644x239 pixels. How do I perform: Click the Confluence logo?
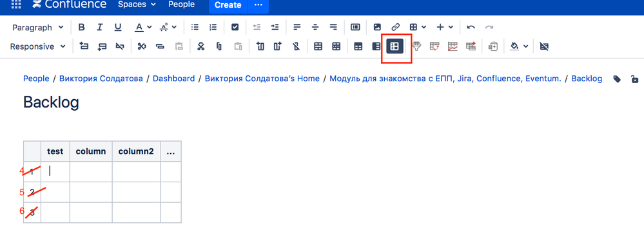(x=69, y=5)
